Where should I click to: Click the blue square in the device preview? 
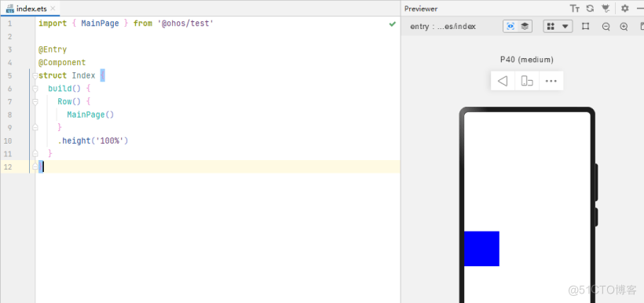(x=481, y=248)
